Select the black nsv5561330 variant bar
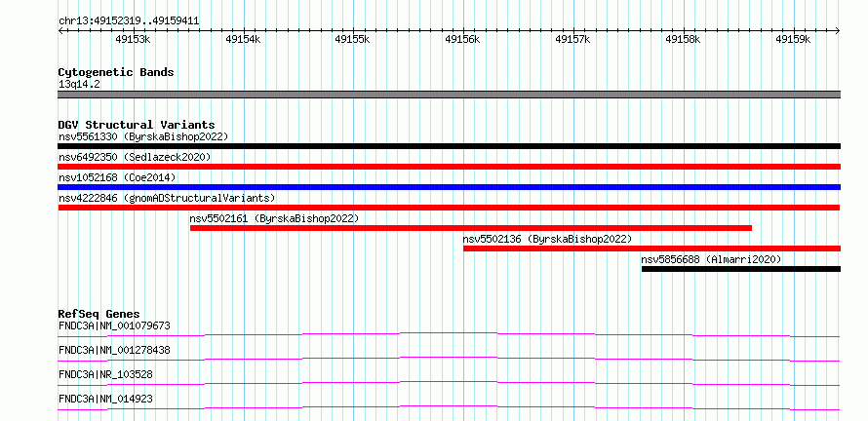Screen dimensions: 868x421 click(449, 146)
